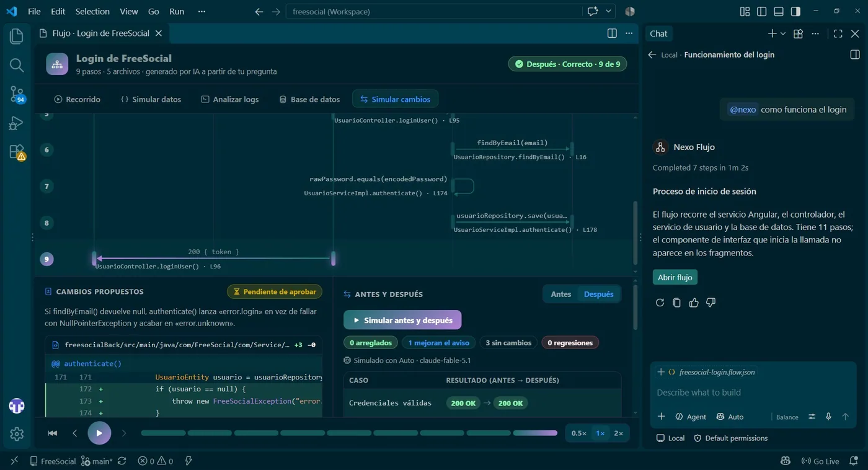Switch comparison view to Después

(x=599, y=295)
